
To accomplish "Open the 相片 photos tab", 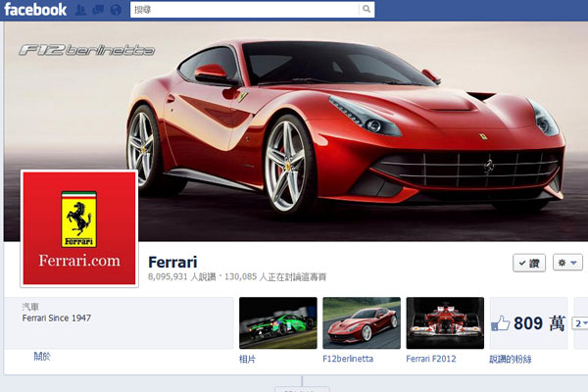I will [x=249, y=360].
